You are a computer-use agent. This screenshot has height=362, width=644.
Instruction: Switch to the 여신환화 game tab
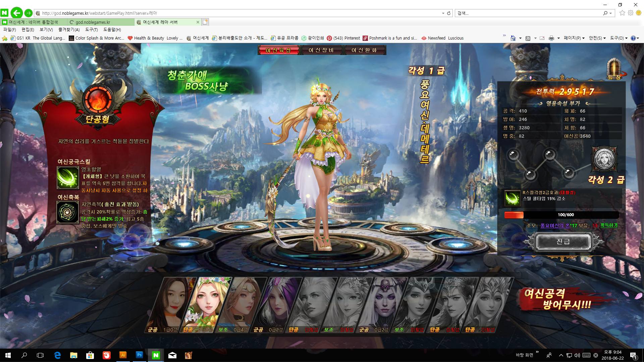click(364, 50)
